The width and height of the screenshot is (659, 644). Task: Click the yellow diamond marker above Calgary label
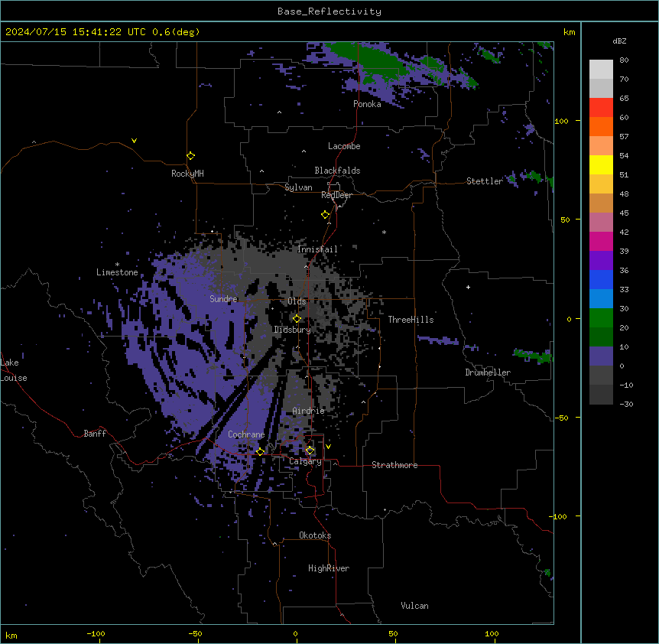(x=310, y=450)
